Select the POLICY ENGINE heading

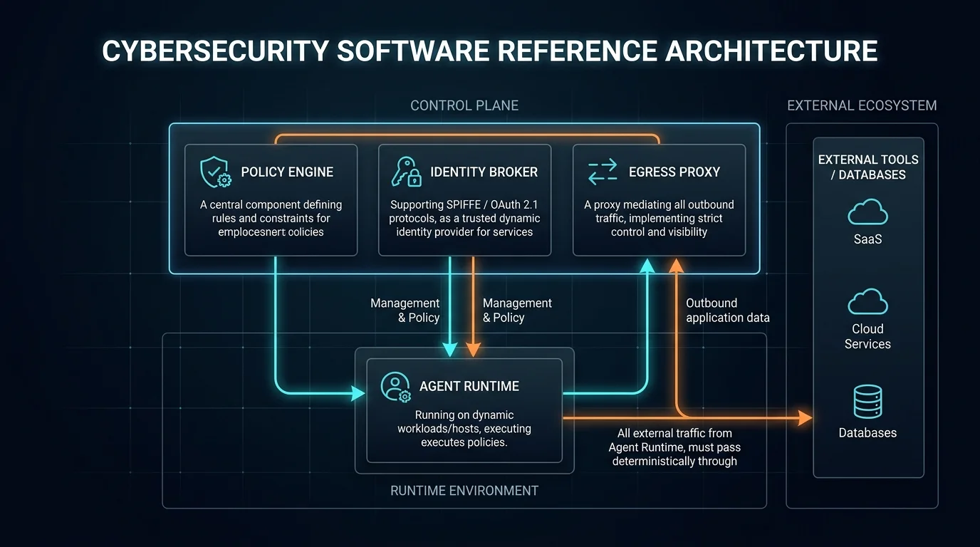[287, 172]
